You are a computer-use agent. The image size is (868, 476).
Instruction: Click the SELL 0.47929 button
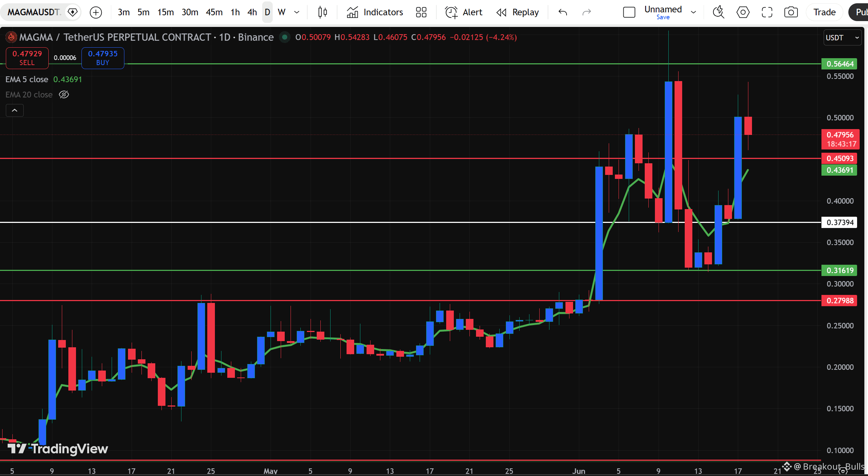coord(27,58)
